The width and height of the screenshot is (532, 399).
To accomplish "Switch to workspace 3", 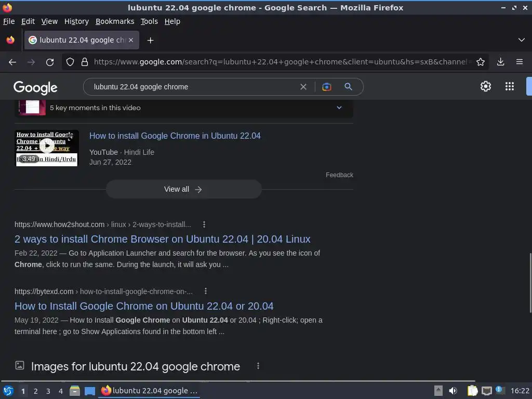I will (x=48, y=391).
